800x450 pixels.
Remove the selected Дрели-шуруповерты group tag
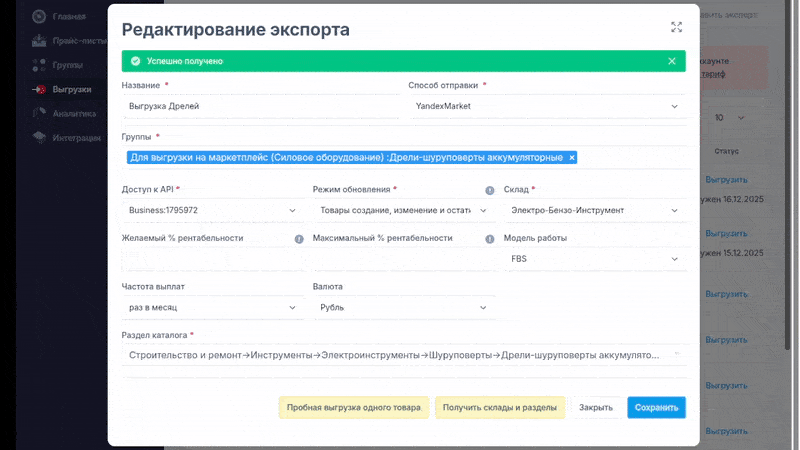572,157
